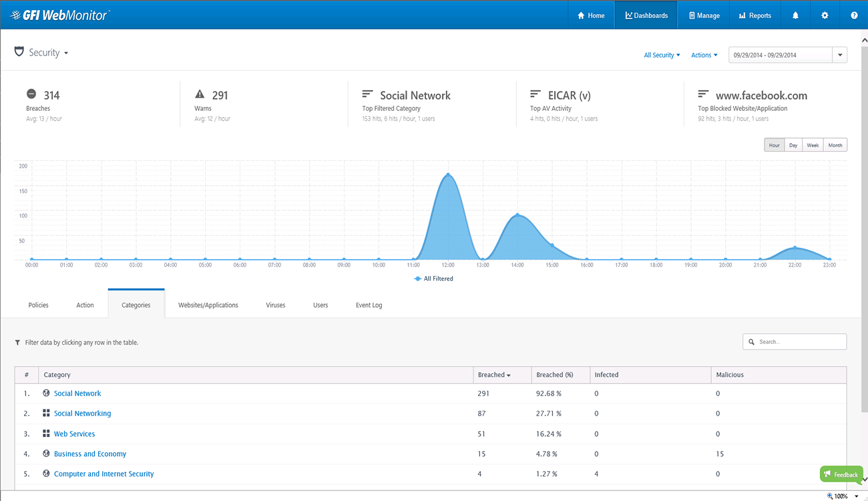Open the Business and Economy link
Screen dimensions: 868x501
[90, 454]
